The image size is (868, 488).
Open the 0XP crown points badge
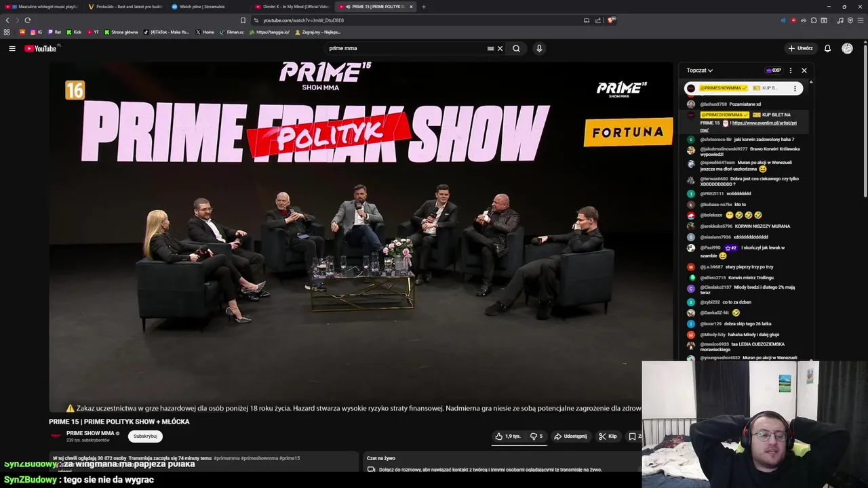pyautogui.click(x=773, y=70)
